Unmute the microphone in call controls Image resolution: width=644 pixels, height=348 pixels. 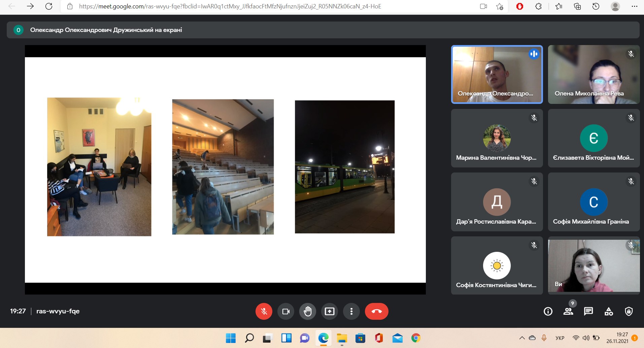coord(264,311)
